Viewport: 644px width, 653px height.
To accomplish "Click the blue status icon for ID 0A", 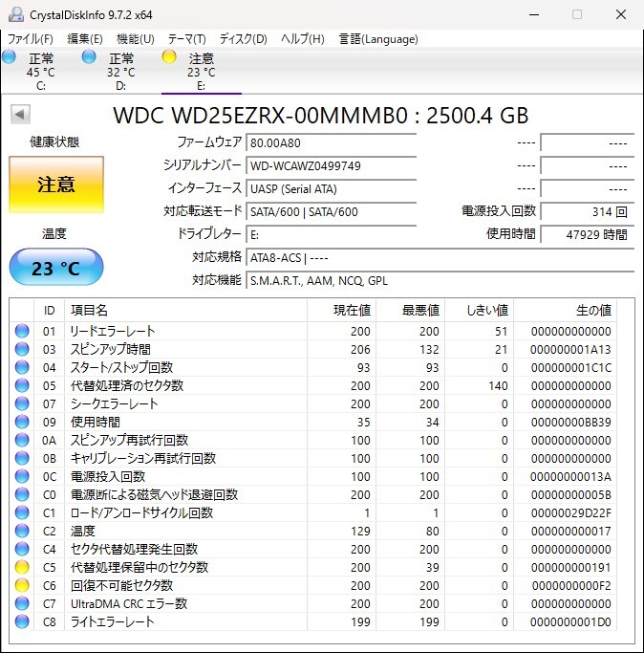I will tap(22, 440).
